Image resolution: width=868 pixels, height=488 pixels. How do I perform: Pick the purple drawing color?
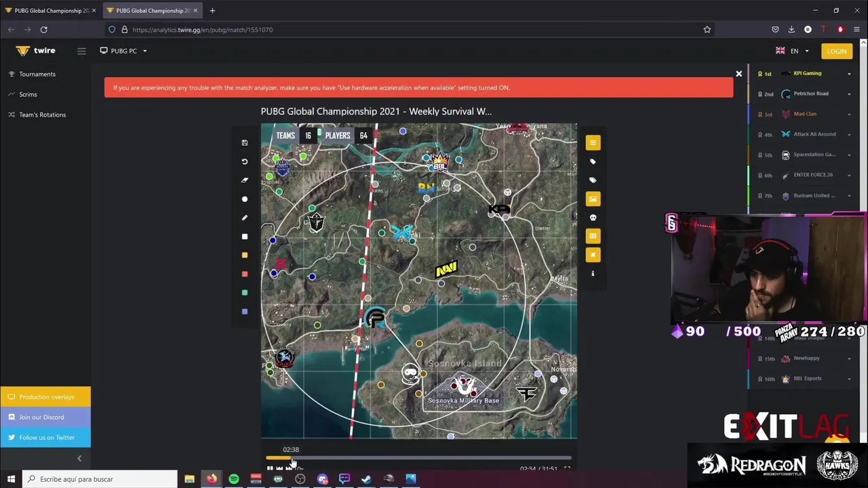245,312
